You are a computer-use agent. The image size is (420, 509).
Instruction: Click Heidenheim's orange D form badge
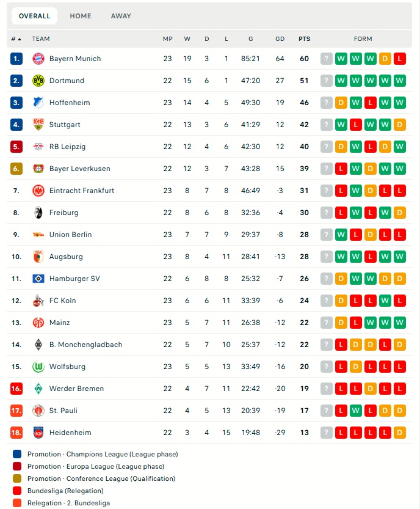[400, 433]
